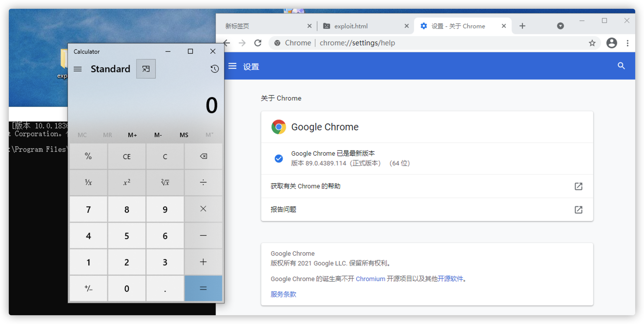
Task: Click digit 7 in Calculator
Action: (x=88, y=209)
